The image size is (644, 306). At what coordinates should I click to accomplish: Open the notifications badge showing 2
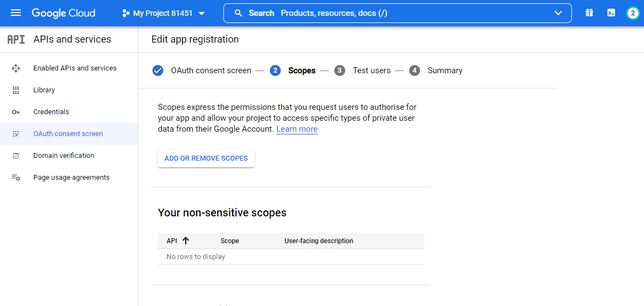(x=633, y=13)
